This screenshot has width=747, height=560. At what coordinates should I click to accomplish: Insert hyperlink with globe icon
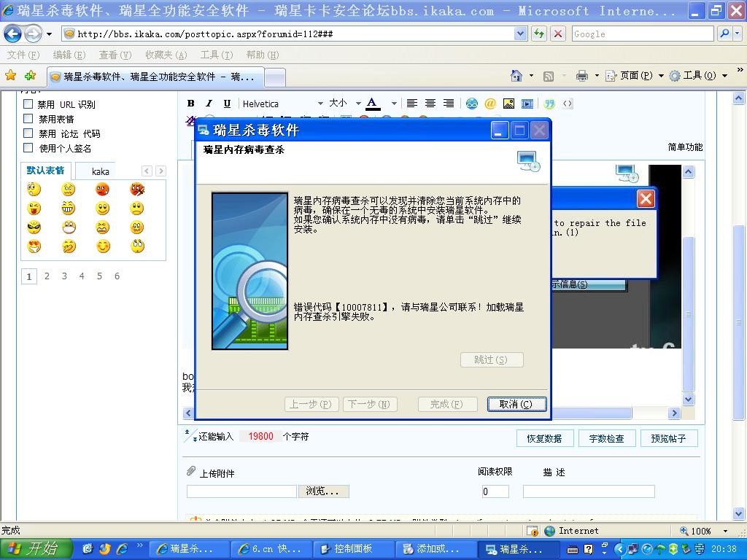472,104
